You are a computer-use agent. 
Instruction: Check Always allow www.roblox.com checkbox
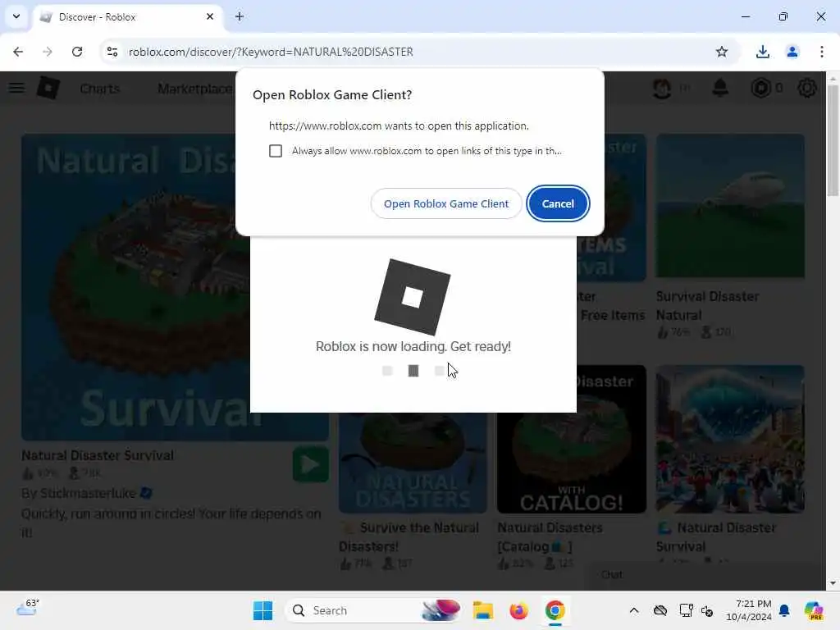pos(276,151)
